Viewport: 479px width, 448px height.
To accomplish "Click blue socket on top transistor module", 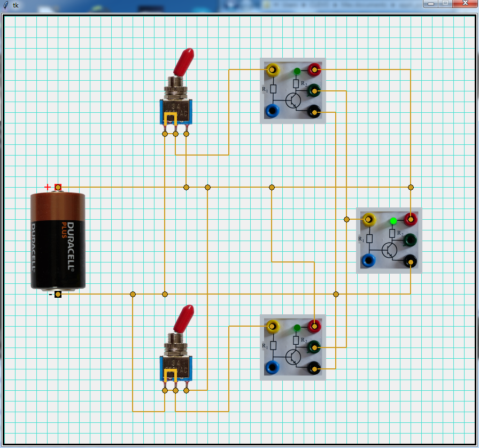I will click(x=272, y=111).
